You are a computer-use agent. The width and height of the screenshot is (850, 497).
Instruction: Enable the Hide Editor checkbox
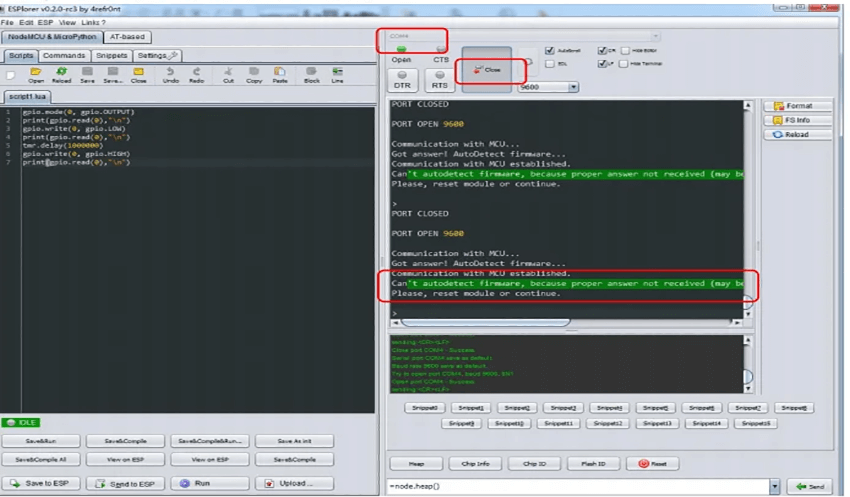click(x=625, y=50)
